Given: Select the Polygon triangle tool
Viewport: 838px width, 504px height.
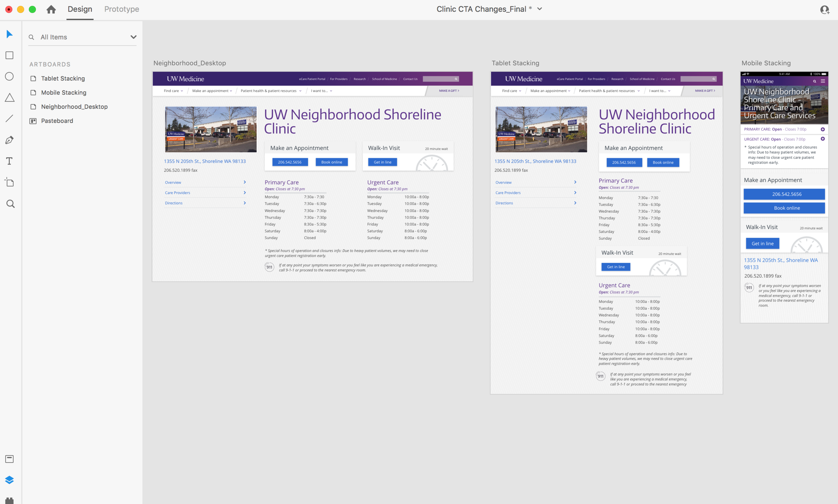Looking at the screenshot, I should point(9,98).
